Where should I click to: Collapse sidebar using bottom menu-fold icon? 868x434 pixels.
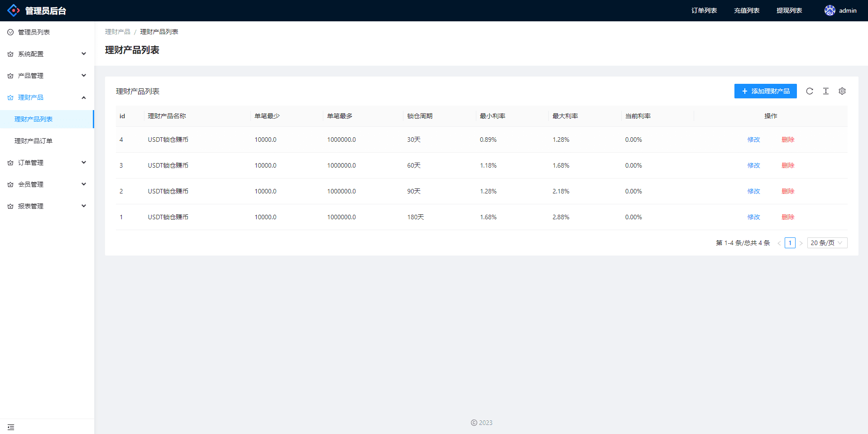11,427
